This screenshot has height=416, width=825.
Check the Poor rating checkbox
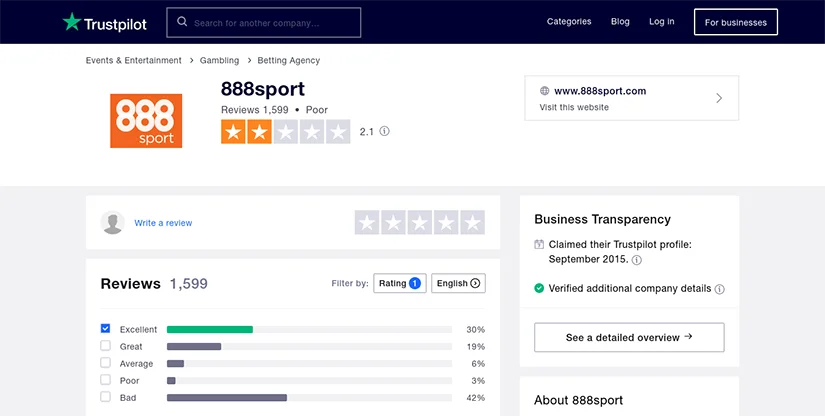pos(105,380)
